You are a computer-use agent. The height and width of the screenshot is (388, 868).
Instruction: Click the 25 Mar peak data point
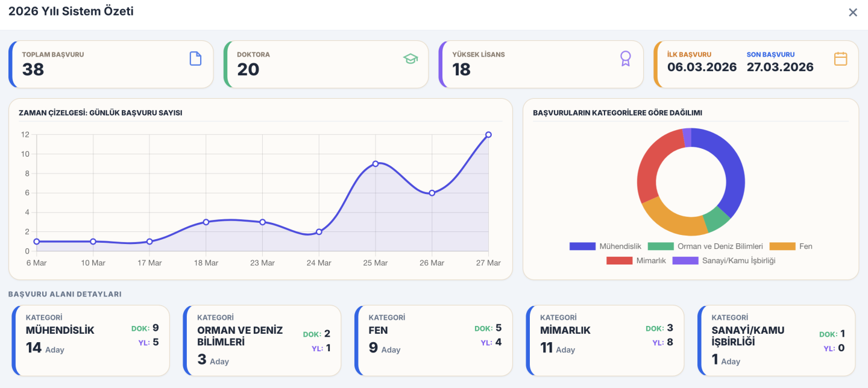click(376, 164)
